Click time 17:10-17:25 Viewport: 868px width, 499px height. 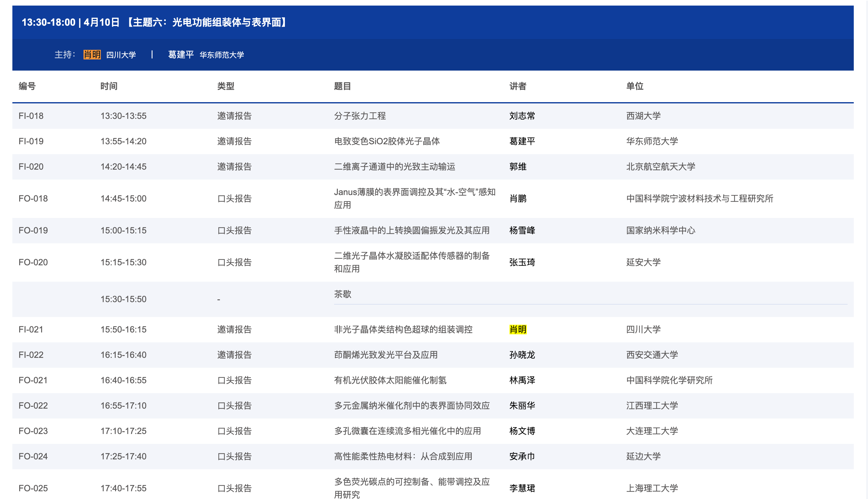click(123, 431)
